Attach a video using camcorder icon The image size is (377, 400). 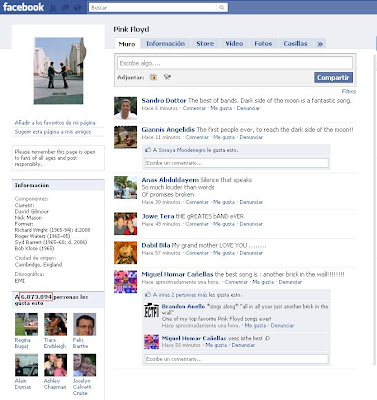point(167,77)
